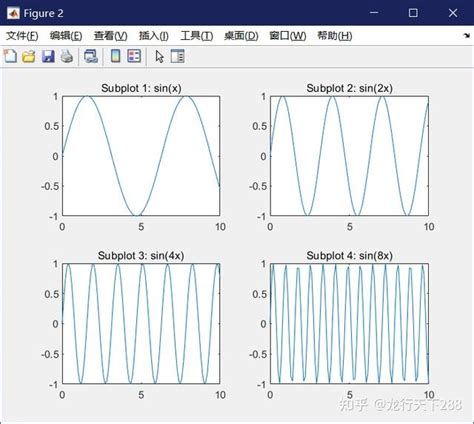Click the y-axis label -0.5 of Subplot 2
474x424 pixels.
coord(258,186)
